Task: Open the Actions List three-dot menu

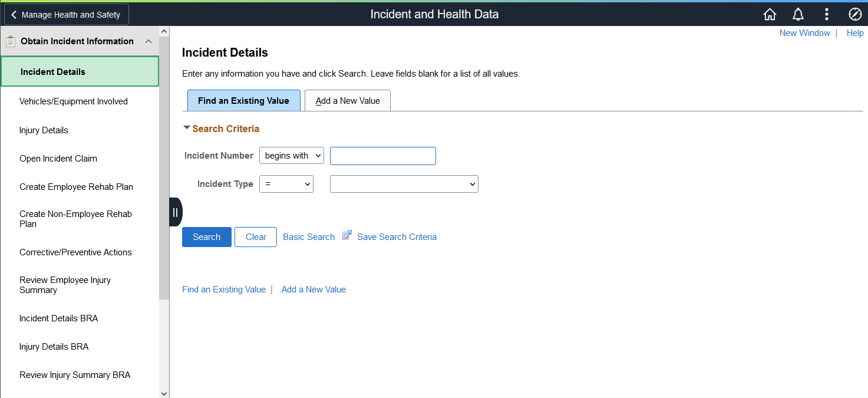Action: tap(826, 14)
